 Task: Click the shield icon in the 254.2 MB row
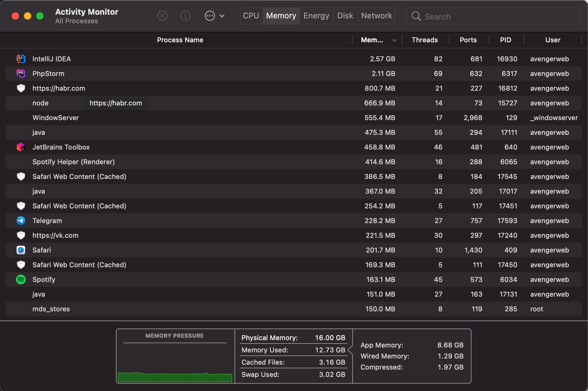coord(21,206)
